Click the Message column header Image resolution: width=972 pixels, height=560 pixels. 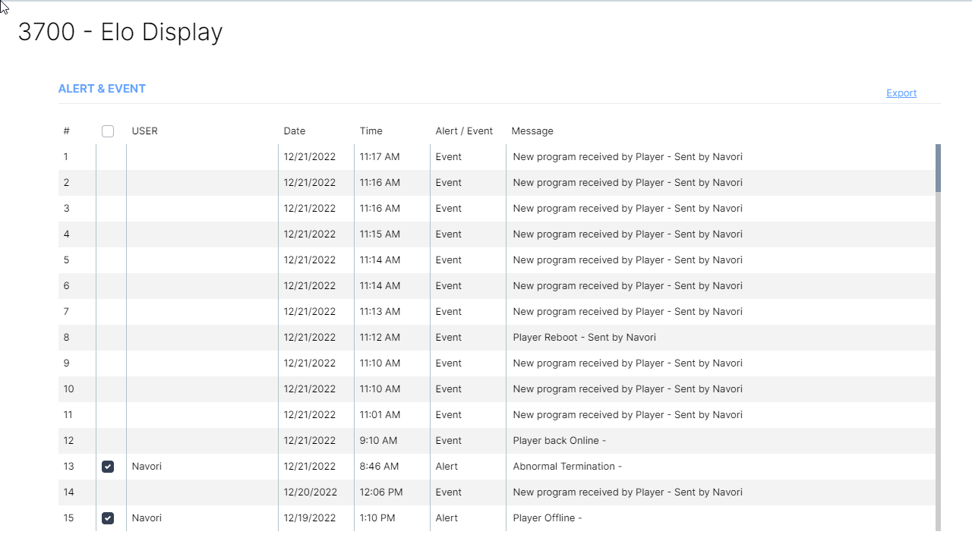(x=532, y=131)
